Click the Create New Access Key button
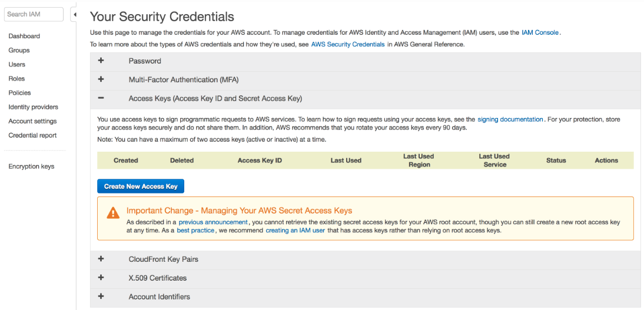The height and width of the screenshot is (310, 644). click(x=141, y=186)
